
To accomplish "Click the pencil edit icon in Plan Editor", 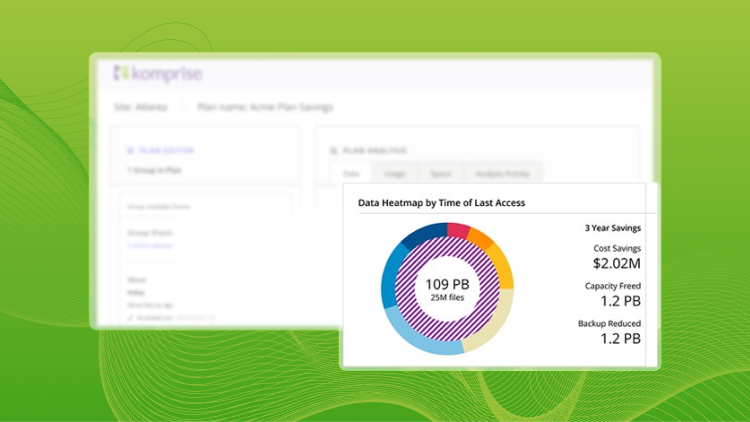I will pos(129,319).
